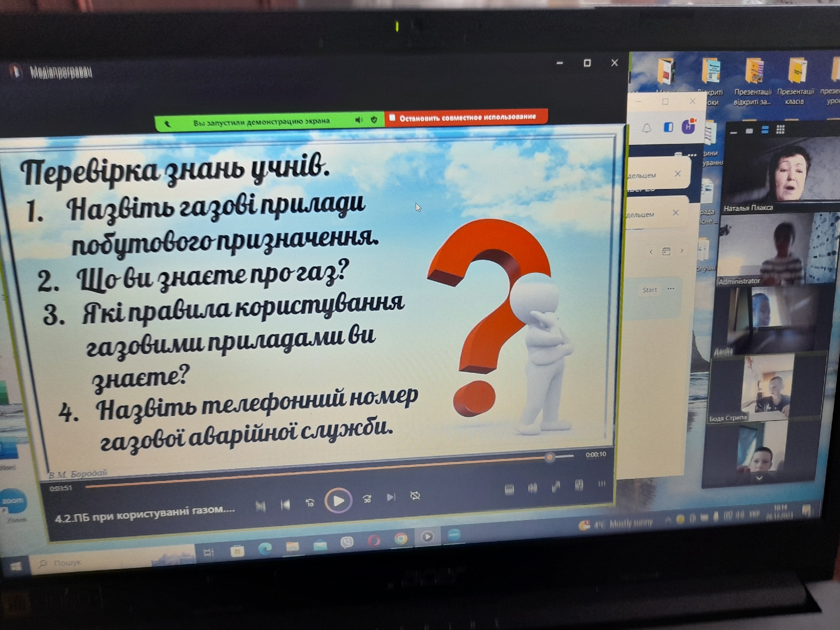Click 'Вы запустили демонстрацию экрана' Zoom bar
This screenshot has width=840, height=630.
point(261,122)
